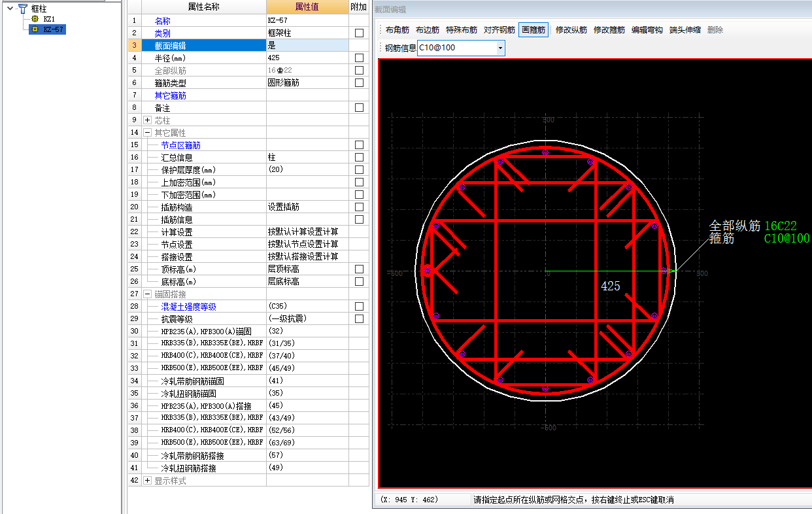812x514 pixels.
Task: Check the 附加 box for 插筋构造 row
Action: click(359, 207)
